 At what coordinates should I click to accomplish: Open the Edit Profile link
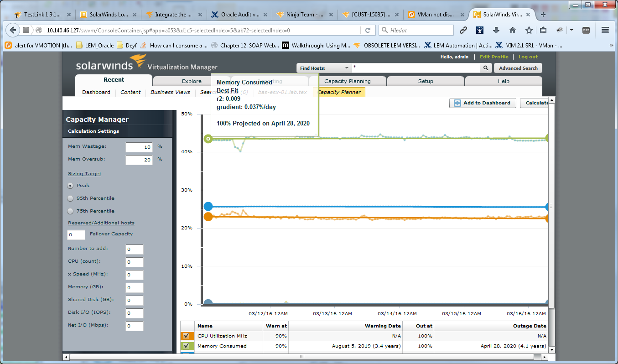(494, 57)
